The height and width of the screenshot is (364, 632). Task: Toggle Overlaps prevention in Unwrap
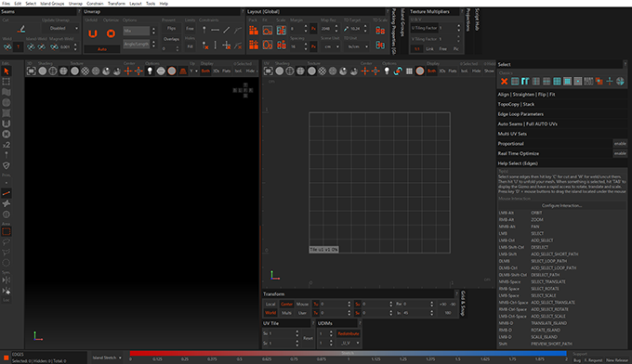[x=171, y=39]
